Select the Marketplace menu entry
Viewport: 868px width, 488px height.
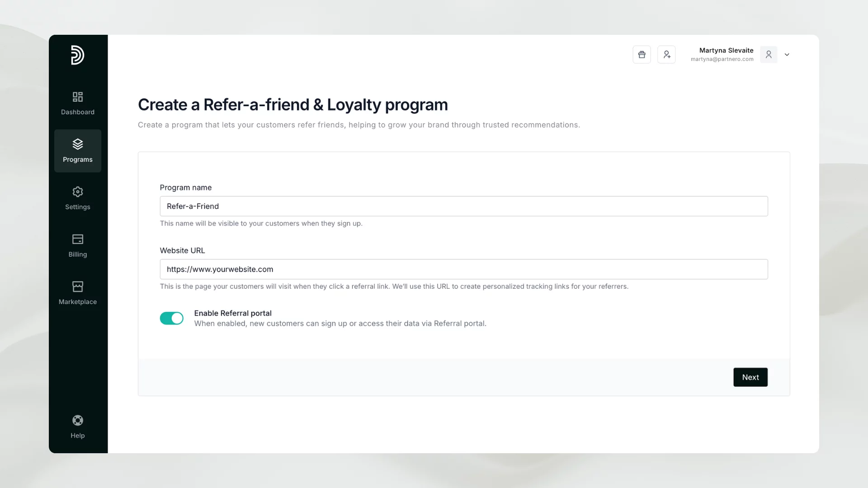[x=77, y=302]
